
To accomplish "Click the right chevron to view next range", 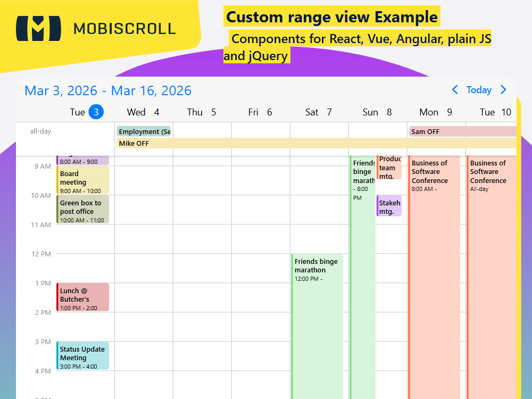I will tap(503, 90).
